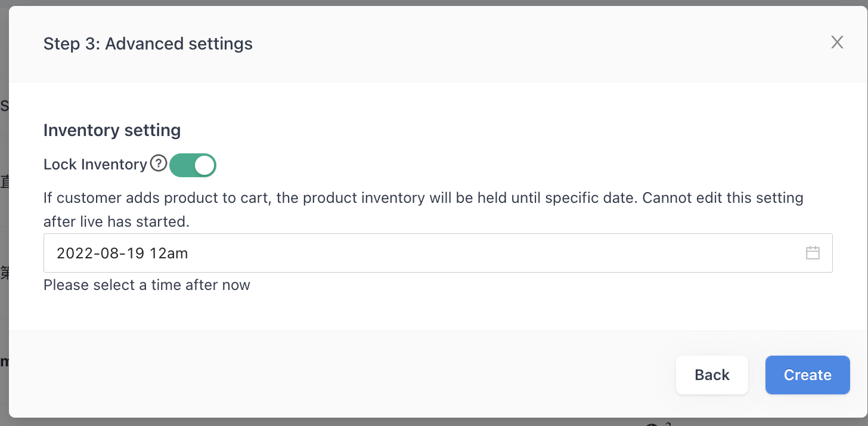Image resolution: width=868 pixels, height=426 pixels.
Task: Click the dimmed backdrop character '第' at left edge
Action: 4,273
